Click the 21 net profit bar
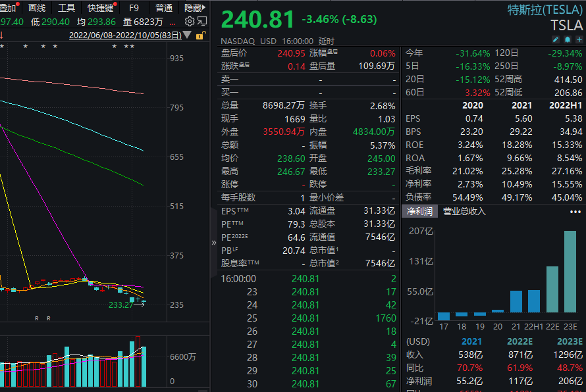This screenshot has height=392, width=586. coord(516,302)
